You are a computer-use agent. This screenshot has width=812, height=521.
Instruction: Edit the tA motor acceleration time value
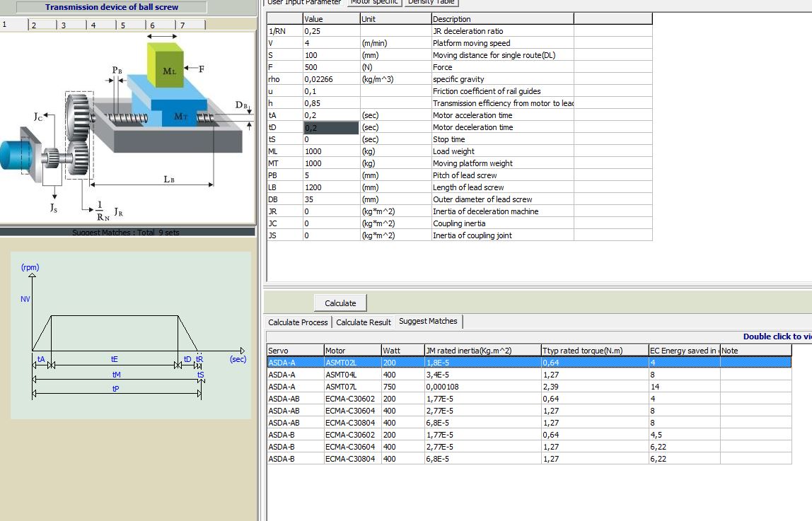coord(332,115)
